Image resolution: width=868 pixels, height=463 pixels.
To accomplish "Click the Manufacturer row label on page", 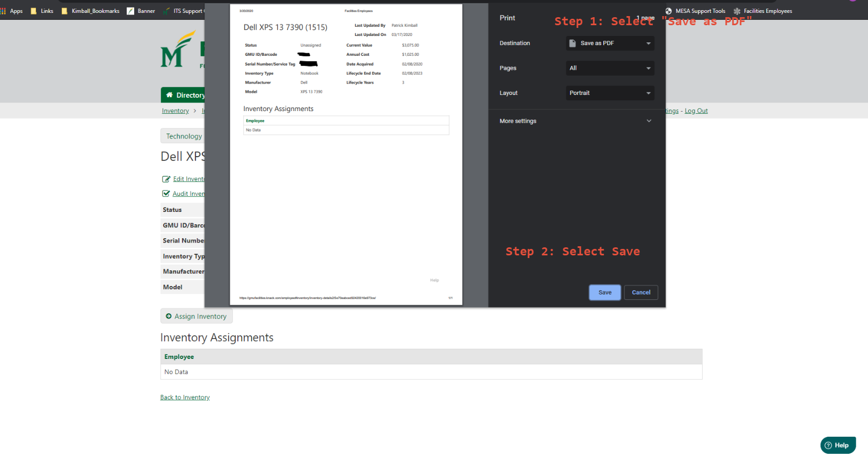I will 184,271.
